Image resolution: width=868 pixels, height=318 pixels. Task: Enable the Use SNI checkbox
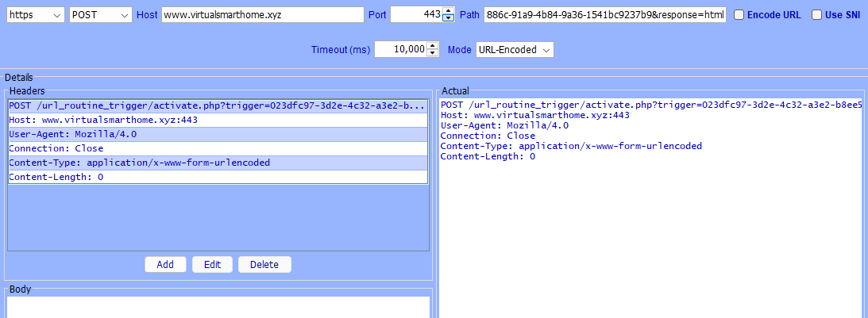[x=817, y=15]
